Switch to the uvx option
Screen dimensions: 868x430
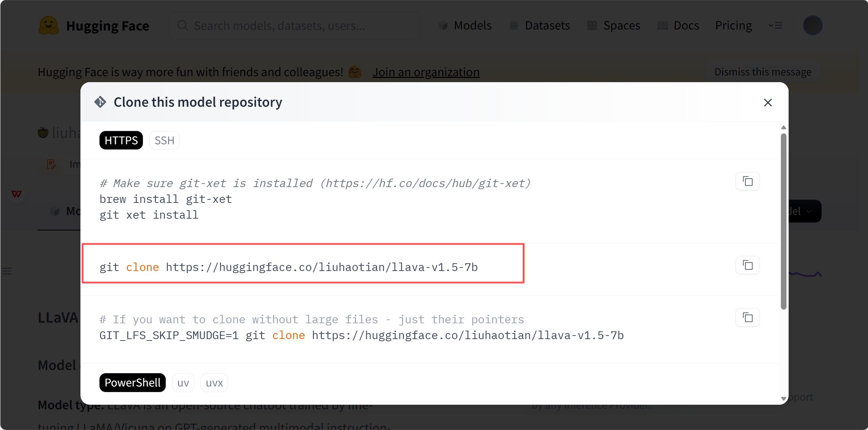click(214, 383)
